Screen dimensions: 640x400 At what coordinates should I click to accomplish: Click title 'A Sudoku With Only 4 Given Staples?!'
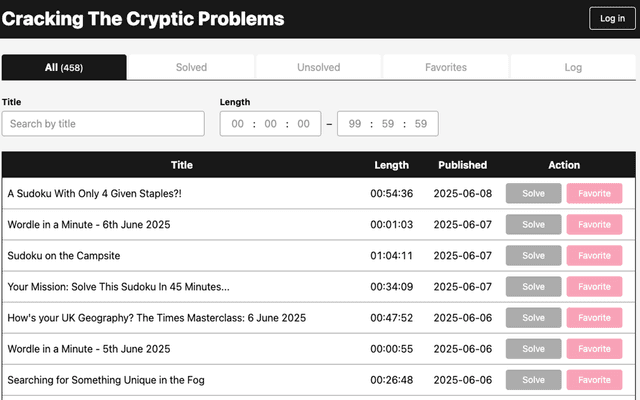[x=94, y=193]
